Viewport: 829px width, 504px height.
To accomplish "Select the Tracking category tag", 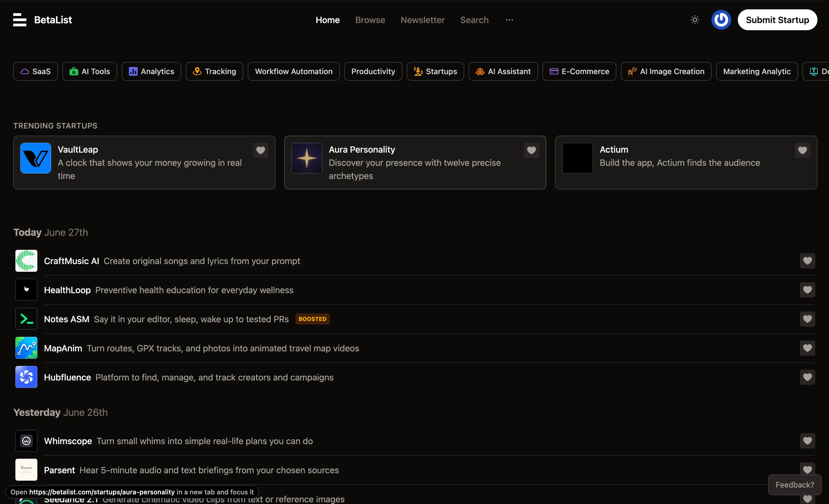I will (214, 71).
